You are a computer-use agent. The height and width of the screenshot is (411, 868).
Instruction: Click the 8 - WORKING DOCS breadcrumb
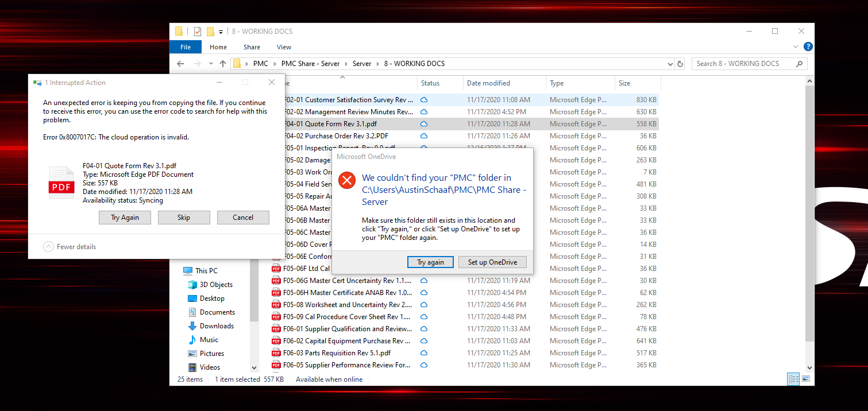414,64
